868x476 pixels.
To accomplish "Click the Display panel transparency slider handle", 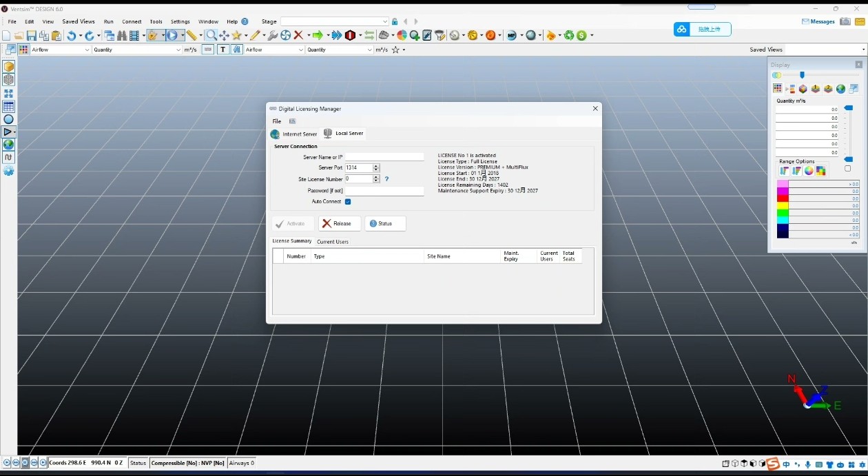I will (x=802, y=75).
